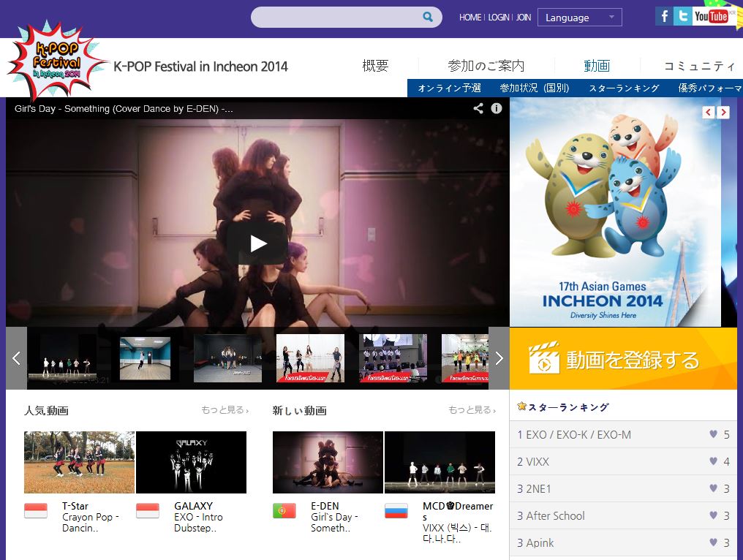The image size is (743, 560).
Task: Open the 参加のご案内 menu
Action: pyautogui.click(x=486, y=66)
